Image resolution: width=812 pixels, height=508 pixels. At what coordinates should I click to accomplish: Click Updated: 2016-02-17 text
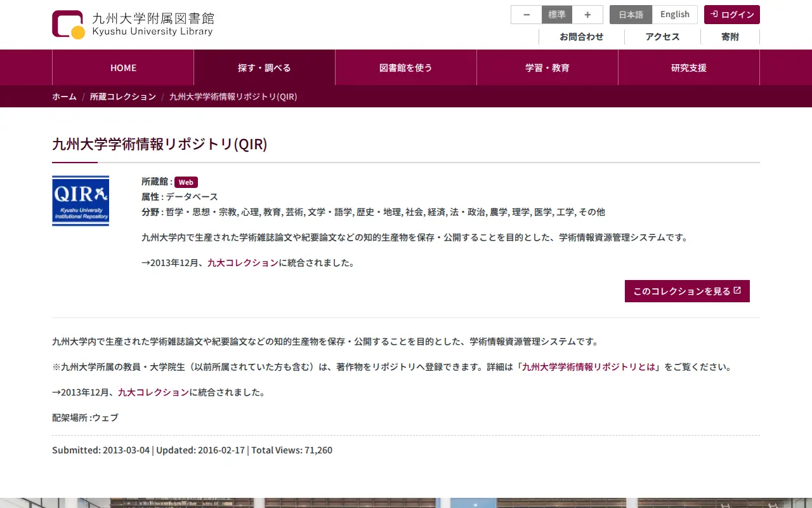(x=200, y=450)
